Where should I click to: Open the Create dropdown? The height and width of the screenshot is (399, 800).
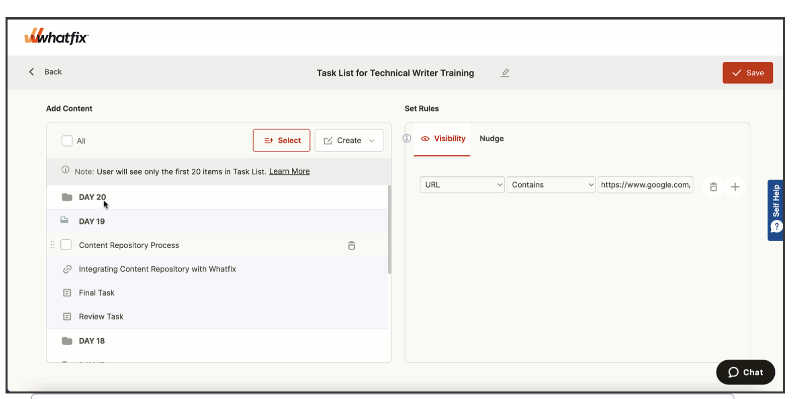349,140
